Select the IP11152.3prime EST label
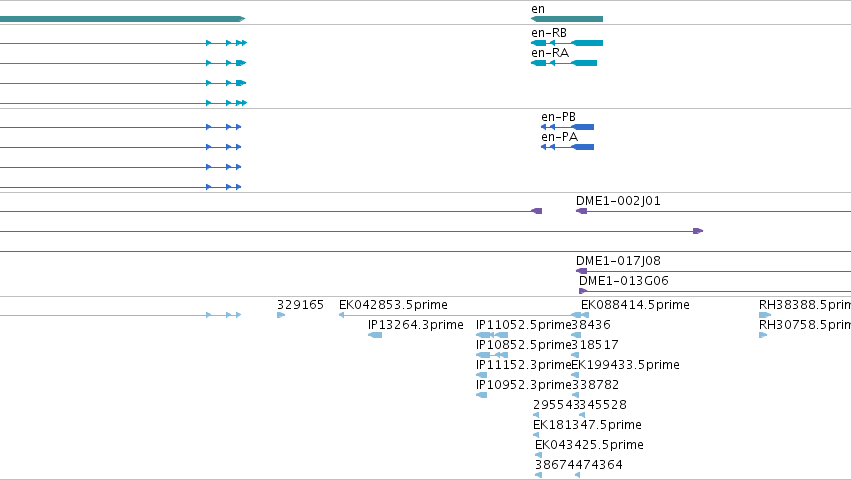Screen dimensions: 851x480 pyautogui.click(x=524, y=365)
